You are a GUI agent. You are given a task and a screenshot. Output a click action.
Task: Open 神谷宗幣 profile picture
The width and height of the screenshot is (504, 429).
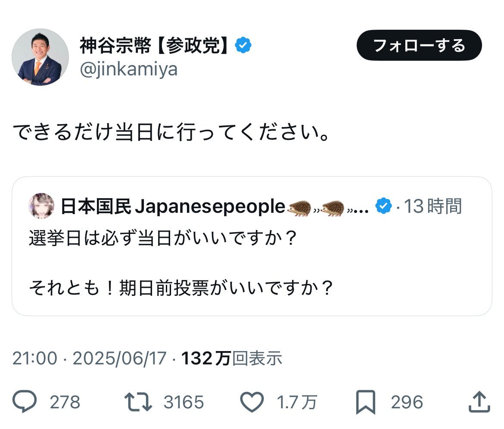[40, 57]
